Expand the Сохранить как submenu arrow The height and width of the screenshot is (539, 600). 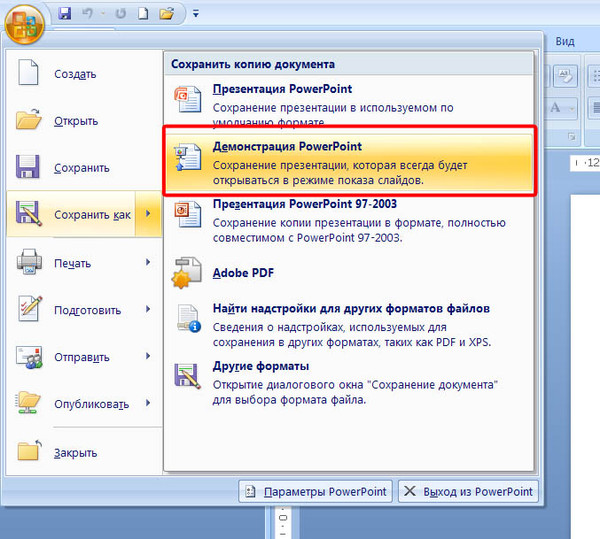(148, 214)
